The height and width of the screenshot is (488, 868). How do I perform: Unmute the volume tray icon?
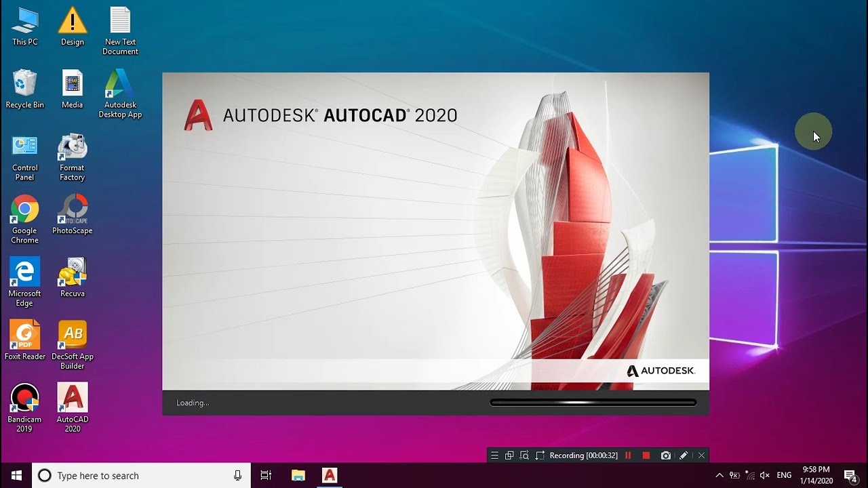coord(765,475)
